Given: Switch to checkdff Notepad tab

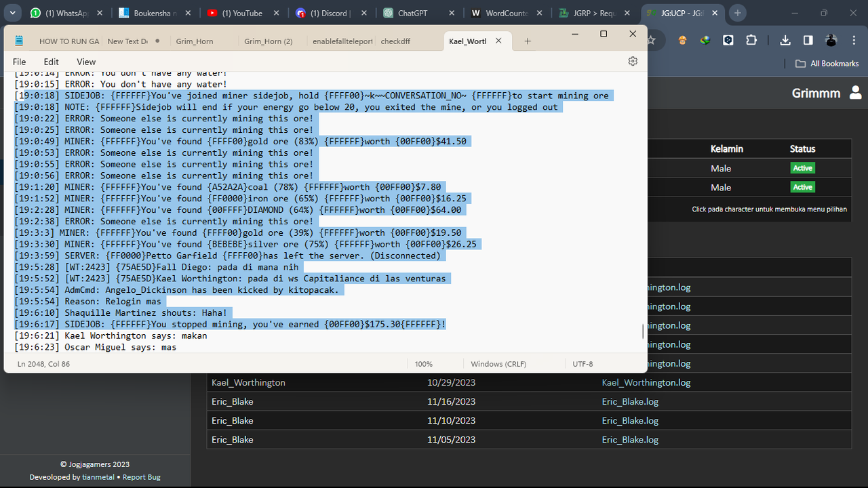Looking at the screenshot, I should [x=395, y=41].
